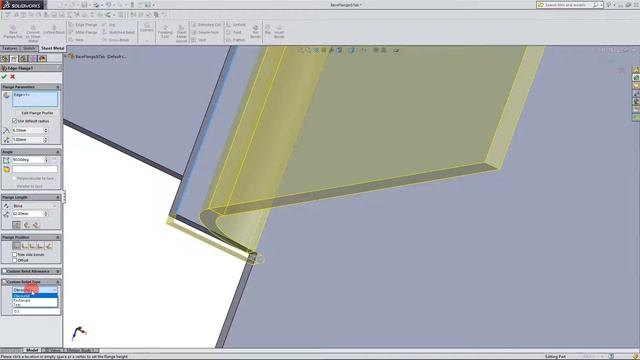This screenshot has height=360, width=640.
Task: Open the DimXpertManager tab icon
Action: (33, 59)
